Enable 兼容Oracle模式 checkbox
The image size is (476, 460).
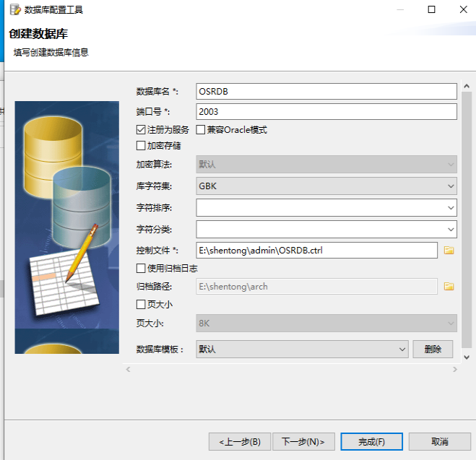click(x=201, y=130)
